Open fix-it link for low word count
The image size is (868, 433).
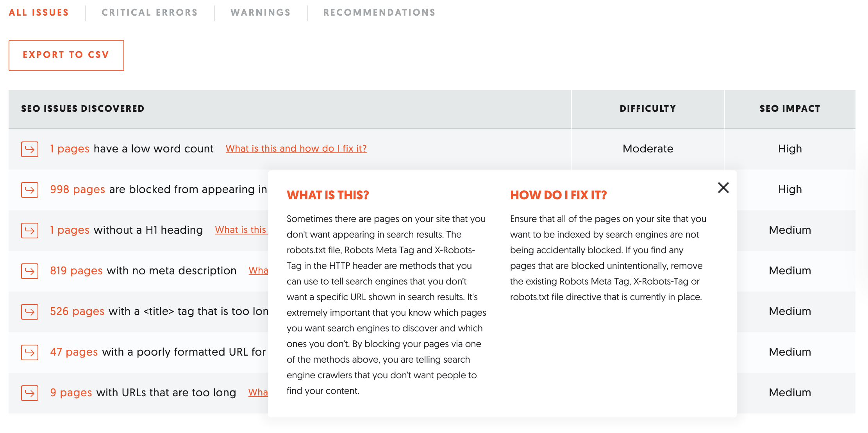(x=296, y=149)
